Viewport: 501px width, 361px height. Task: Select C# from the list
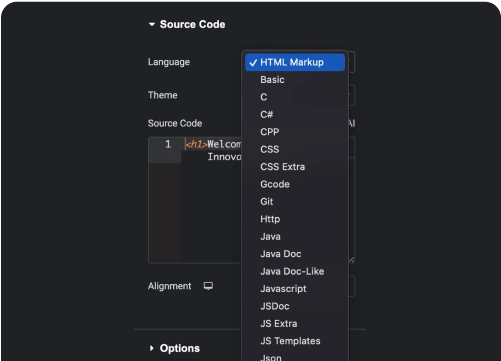pyautogui.click(x=295, y=114)
